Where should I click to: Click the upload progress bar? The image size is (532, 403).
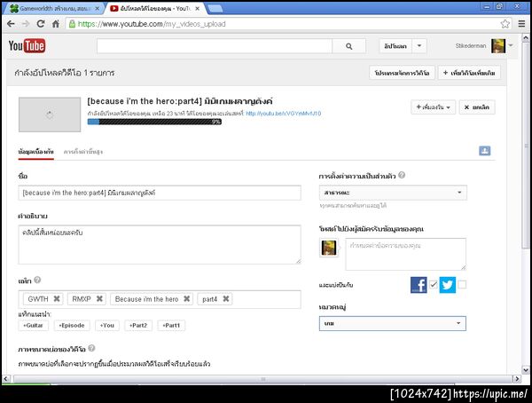[x=154, y=122]
